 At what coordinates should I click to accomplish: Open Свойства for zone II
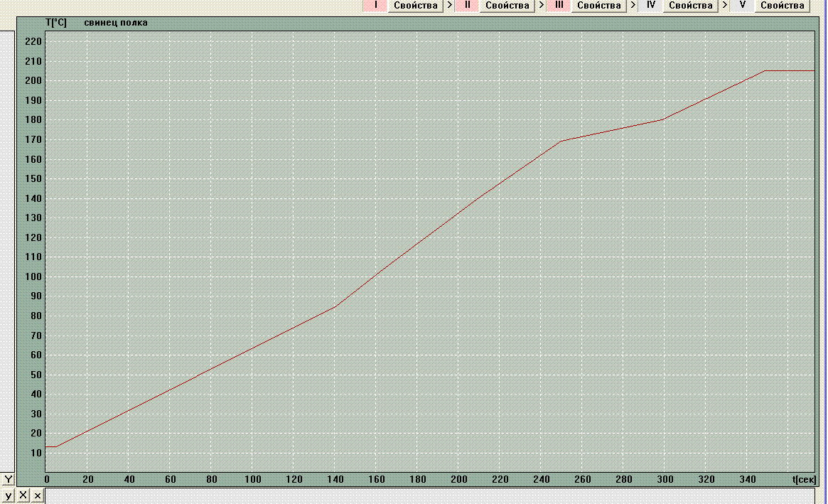507,6
